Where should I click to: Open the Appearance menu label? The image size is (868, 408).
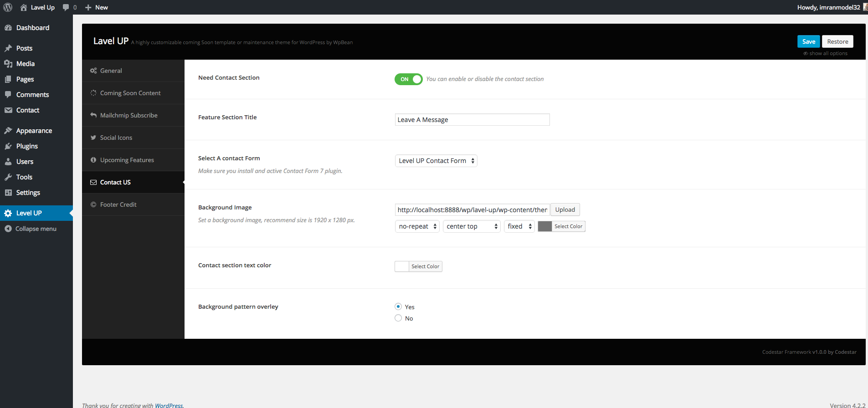coord(34,131)
